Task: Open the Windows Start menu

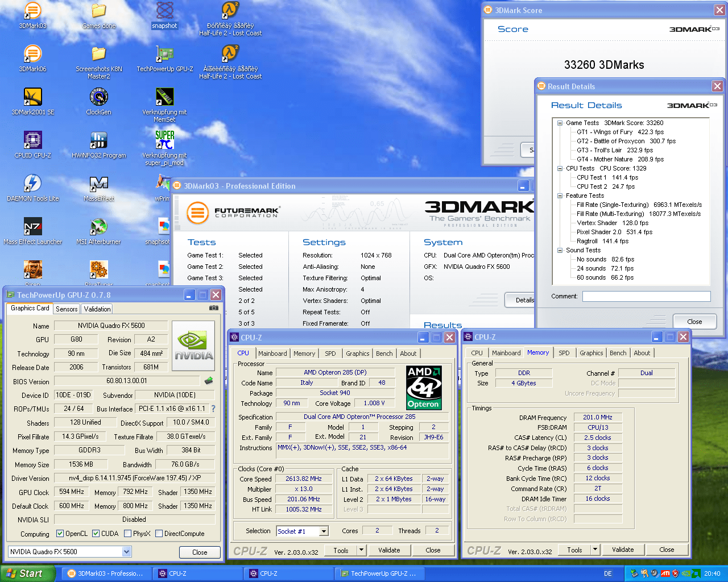Action: pyautogui.click(x=28, y=573)
